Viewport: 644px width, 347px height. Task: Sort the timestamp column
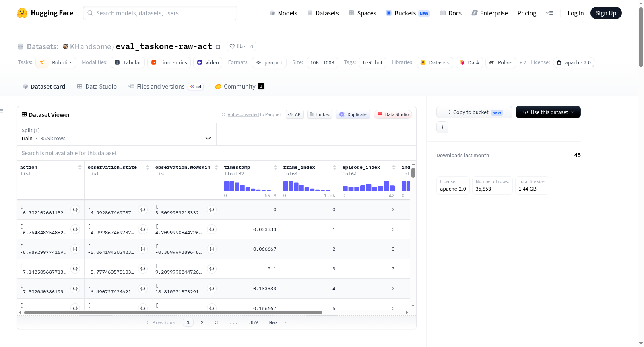[275, 167]
